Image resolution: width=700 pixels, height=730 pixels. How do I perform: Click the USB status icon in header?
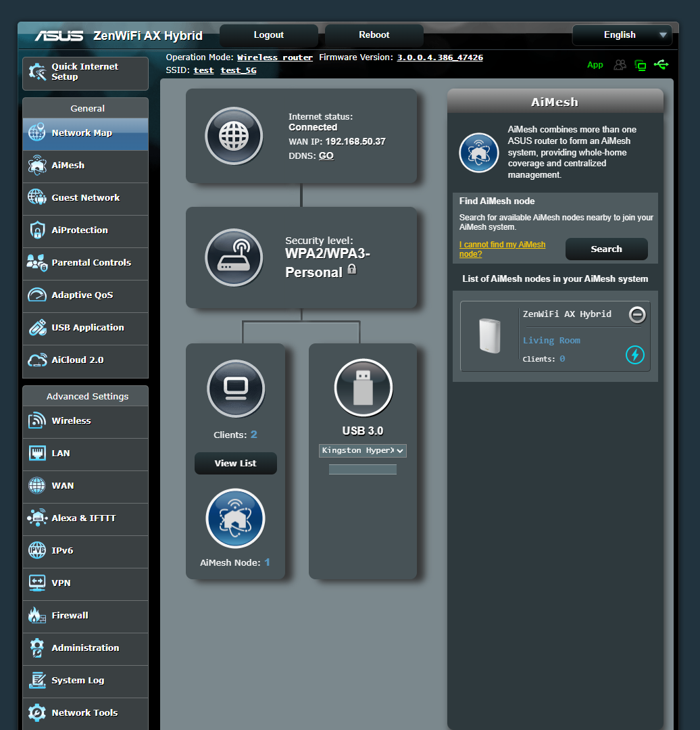click(661, 65)
